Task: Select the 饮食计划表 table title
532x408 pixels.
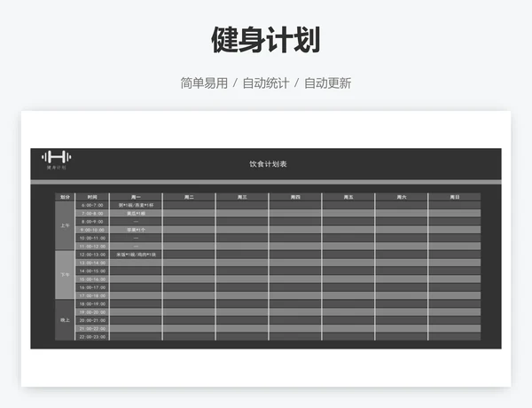Action: coord(267,164)
